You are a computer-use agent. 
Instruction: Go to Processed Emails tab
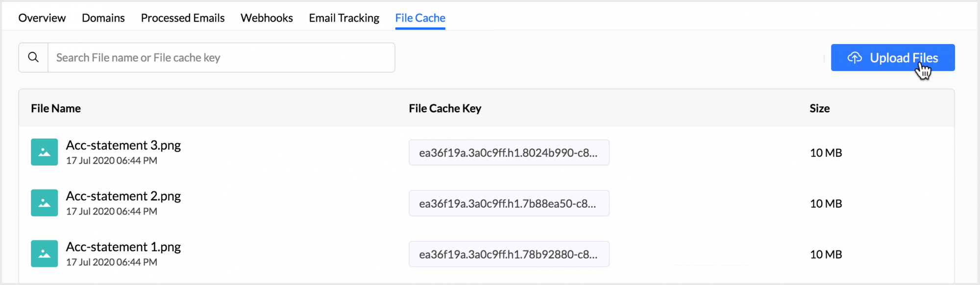[183, 18]
